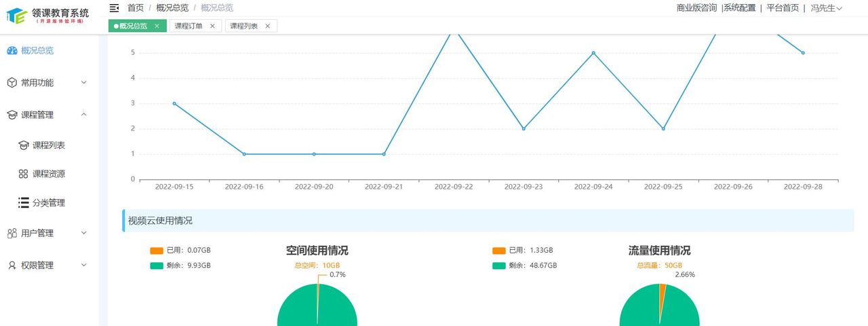Viewport: 868px width, 326px height.
Task: Expand the 用户管理 menu chevron
Action: coord(84,232)
